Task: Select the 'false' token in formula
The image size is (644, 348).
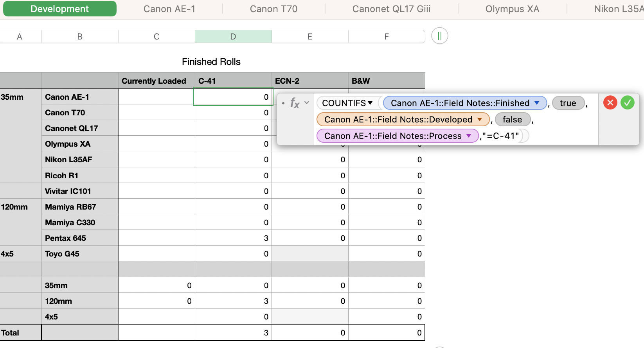Action: tap(513, 120)
